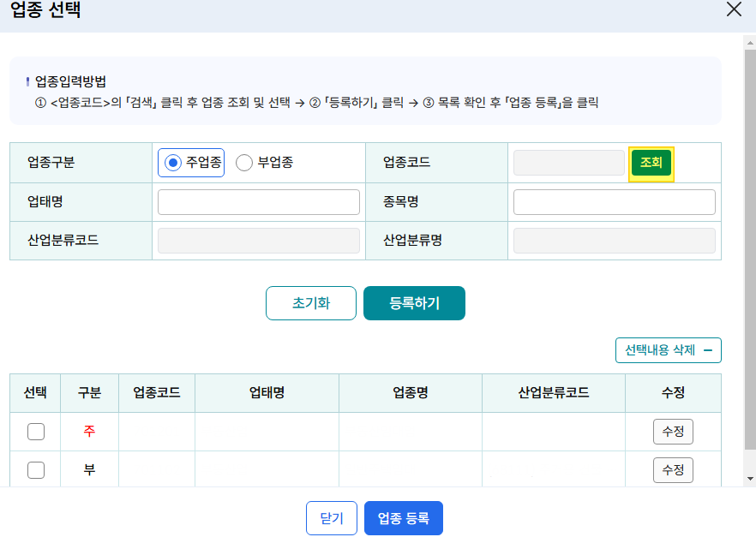756x537 pixels.
Task: Click the 초기화 reset button
Action: [x=311, y=303]
